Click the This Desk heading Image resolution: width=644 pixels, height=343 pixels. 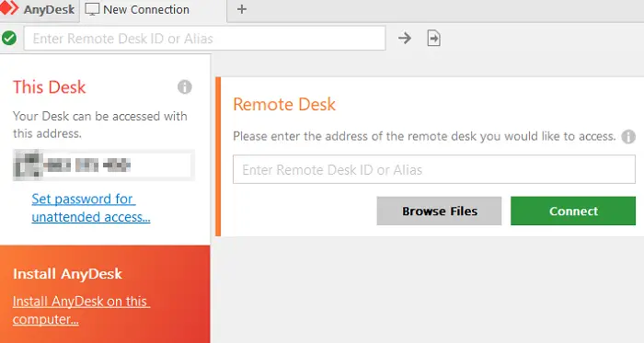(x=50, y=87)
